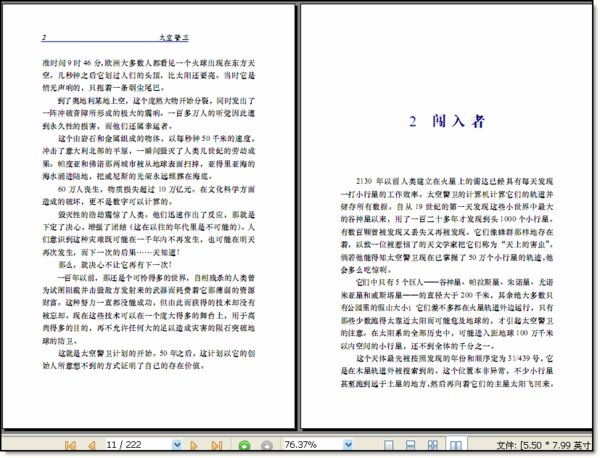
Task: Click the paragraph starting '一百年以前'
Action: (x=148, y=309)
